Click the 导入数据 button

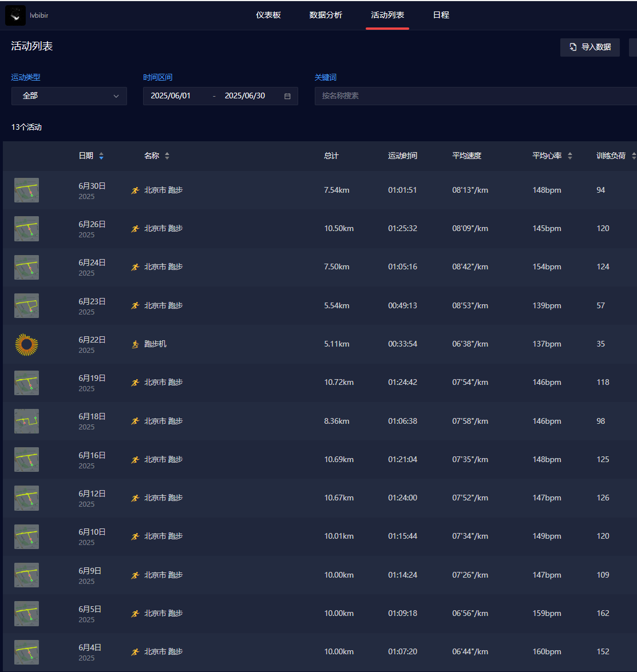[590, 47]
